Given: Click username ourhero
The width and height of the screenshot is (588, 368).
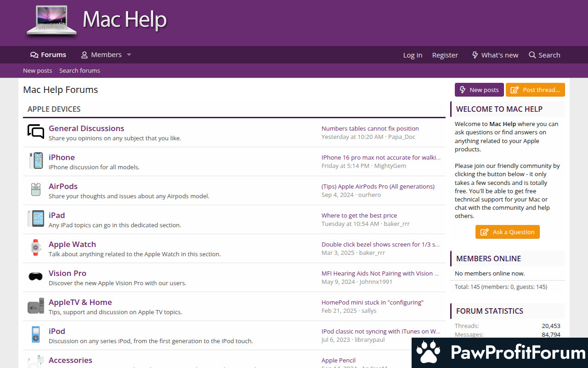Looking at the screenshot, I should tap(369, 195).
